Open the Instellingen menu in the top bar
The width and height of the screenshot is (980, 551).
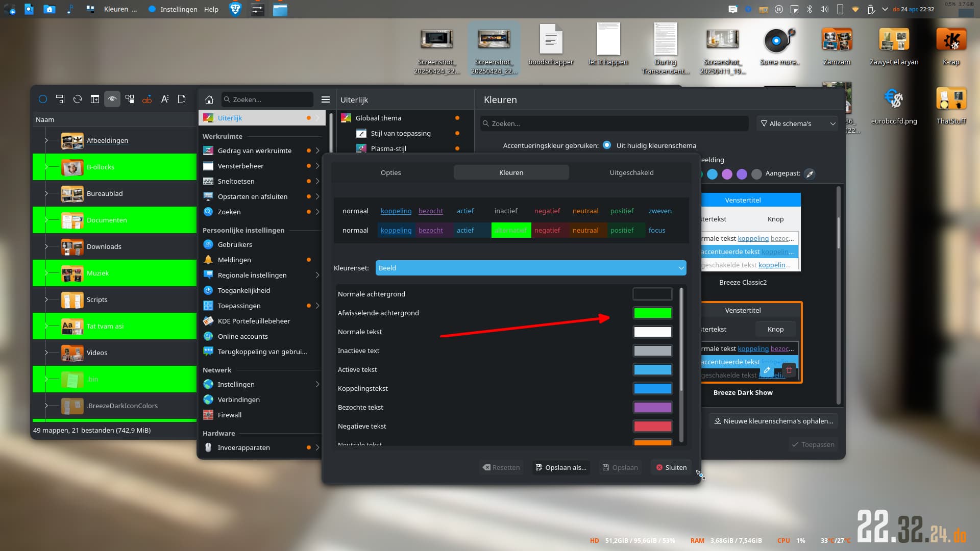click(179, 9)
